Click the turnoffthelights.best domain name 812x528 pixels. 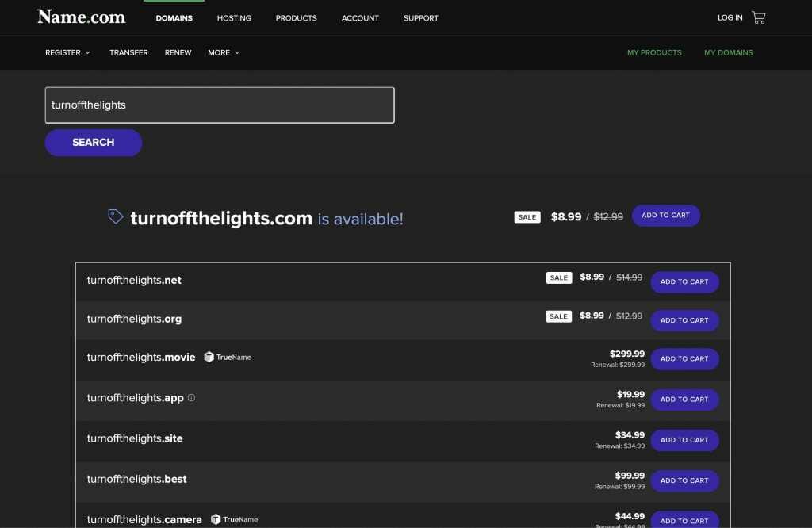pos(136,479)
